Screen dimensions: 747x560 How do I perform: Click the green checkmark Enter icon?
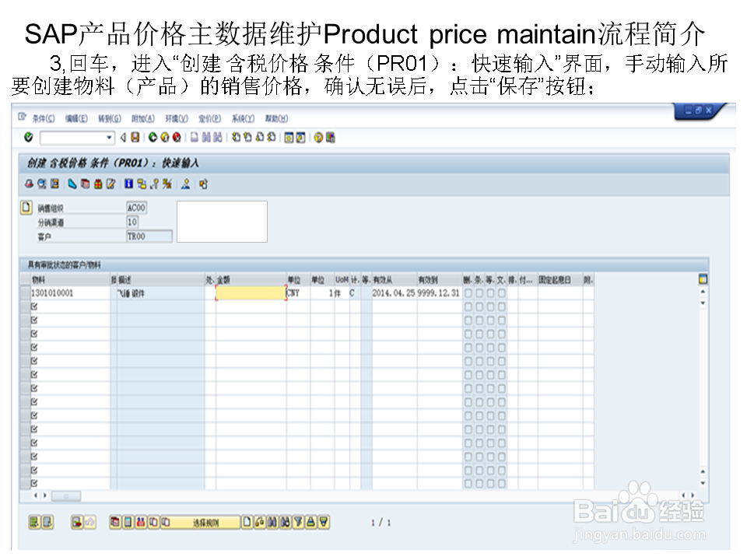(x=29, y=138)
